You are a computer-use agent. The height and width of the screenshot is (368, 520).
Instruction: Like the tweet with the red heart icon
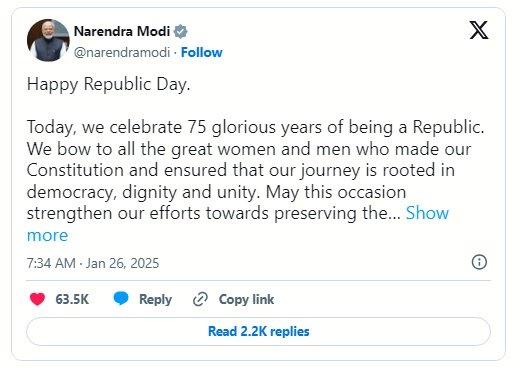[x=37, y=299]
